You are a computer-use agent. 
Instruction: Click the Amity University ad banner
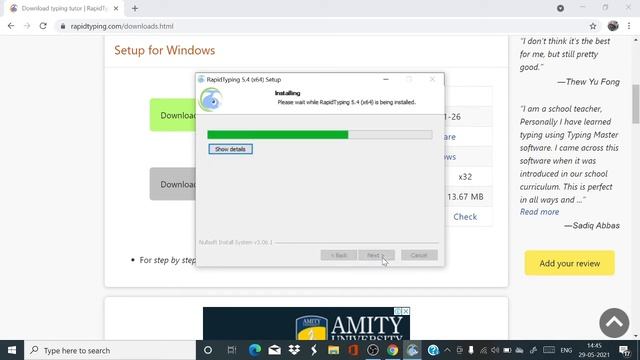click(x=306, y=323)
